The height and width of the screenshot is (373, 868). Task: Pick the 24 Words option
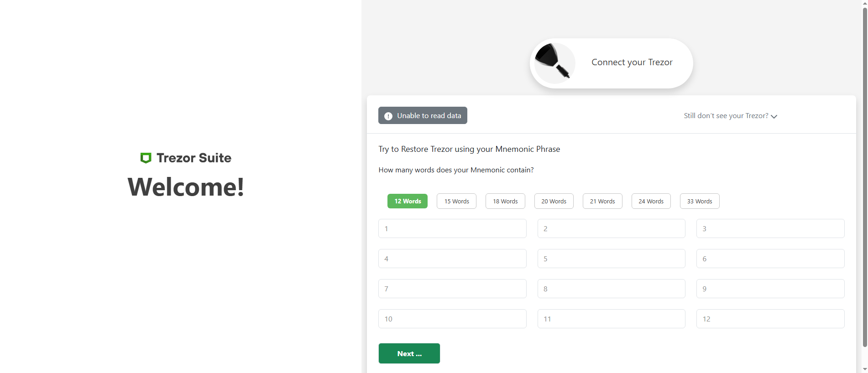coord(651,201)
